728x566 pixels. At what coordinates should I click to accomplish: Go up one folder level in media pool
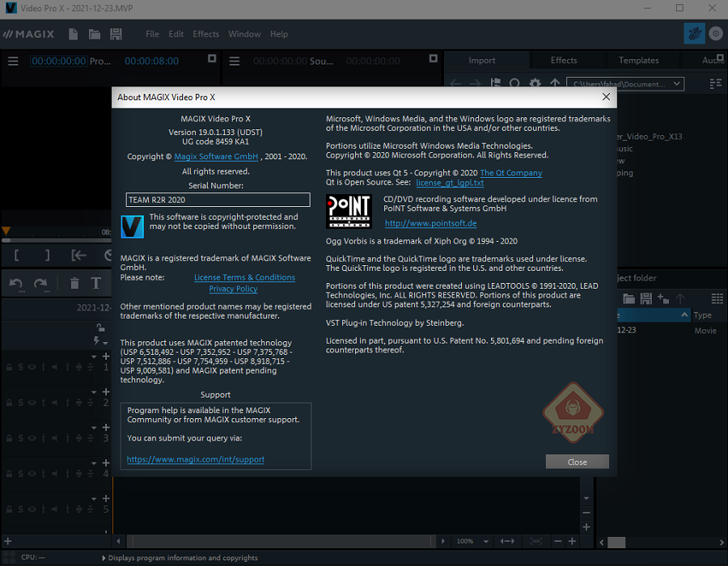(x=555, y=83)
